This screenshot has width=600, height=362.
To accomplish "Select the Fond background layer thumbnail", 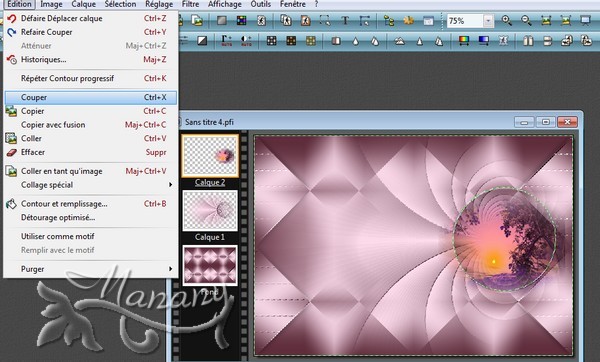I will coord(210,266).
